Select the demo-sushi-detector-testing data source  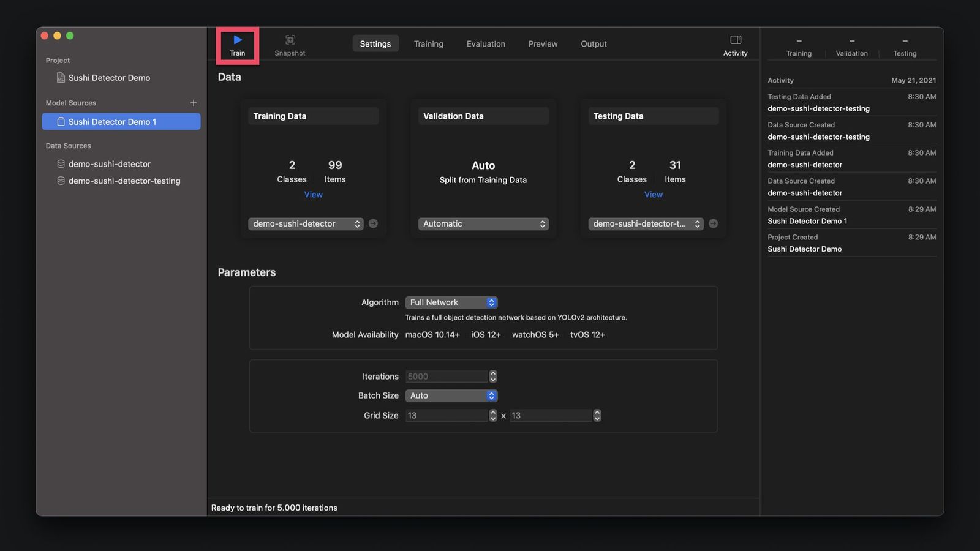124,181
